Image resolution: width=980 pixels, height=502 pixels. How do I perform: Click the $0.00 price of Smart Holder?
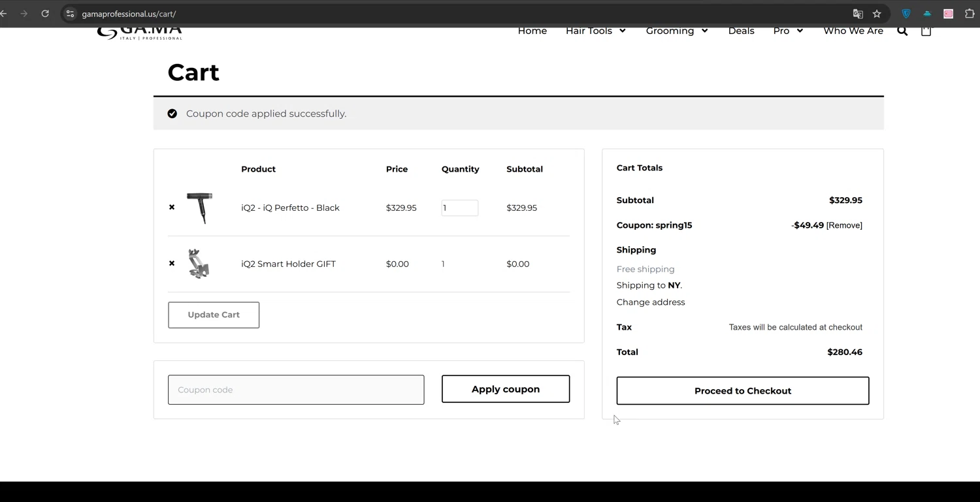click(x=397, y=264)
